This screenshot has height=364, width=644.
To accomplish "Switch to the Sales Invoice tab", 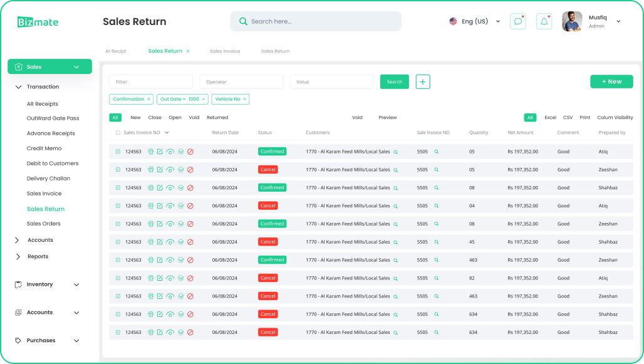I will tap(224, 51).
